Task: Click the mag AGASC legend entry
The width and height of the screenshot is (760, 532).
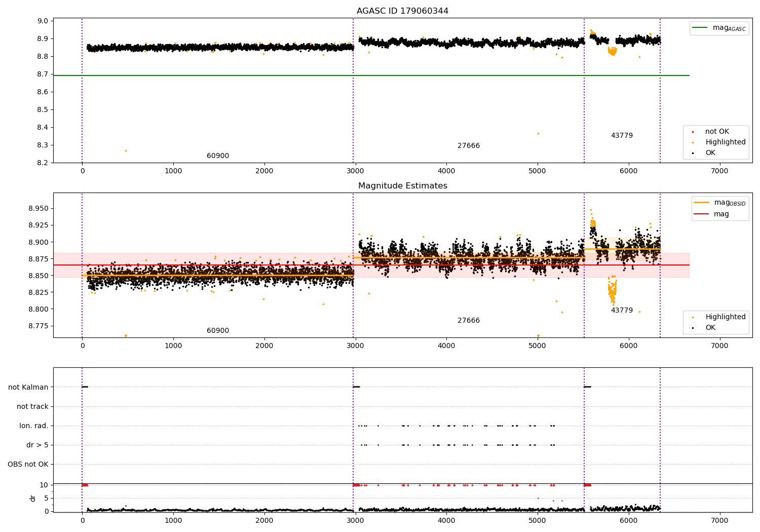Action: [719, 28]
